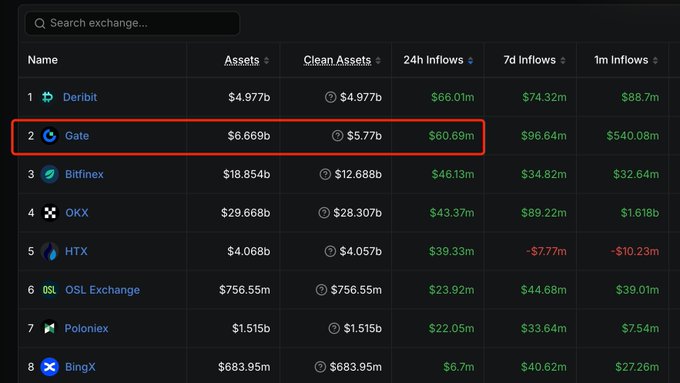Sort by the 7d Inflows column arrows
The image size is (680, 383).
tap(563, 60)
